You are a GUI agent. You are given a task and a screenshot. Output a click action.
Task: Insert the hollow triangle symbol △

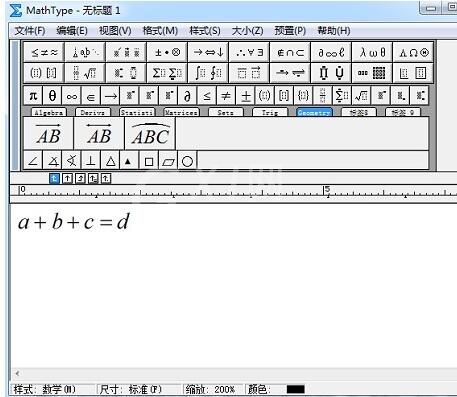click(110, 161)
